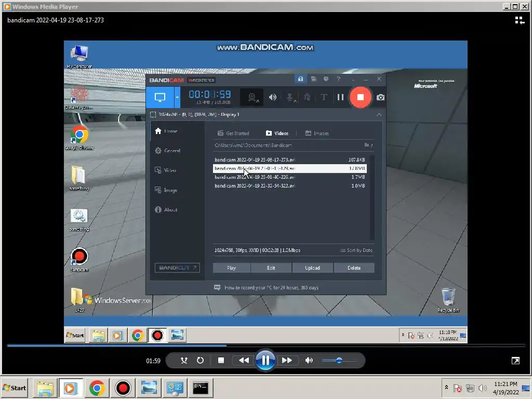
Task: Select General in Bandicam sidebar
Action: point(167,151)
